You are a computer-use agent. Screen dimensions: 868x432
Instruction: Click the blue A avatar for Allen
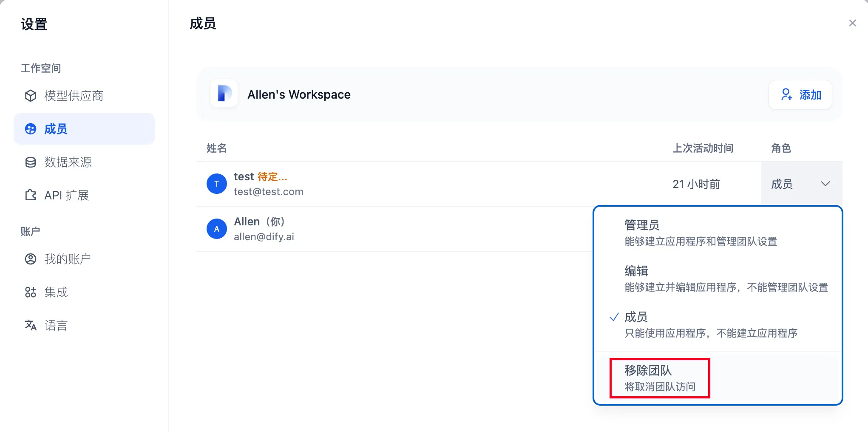point(217,229)
